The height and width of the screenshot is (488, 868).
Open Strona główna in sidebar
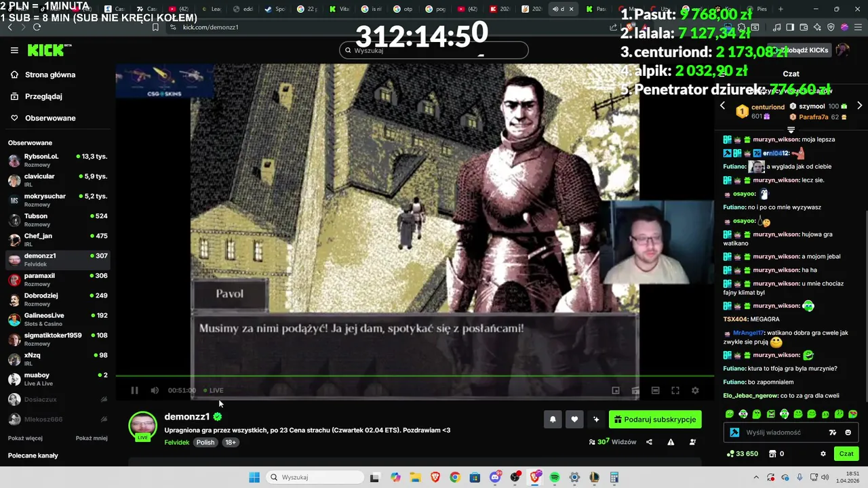click(x=50, y=75)
